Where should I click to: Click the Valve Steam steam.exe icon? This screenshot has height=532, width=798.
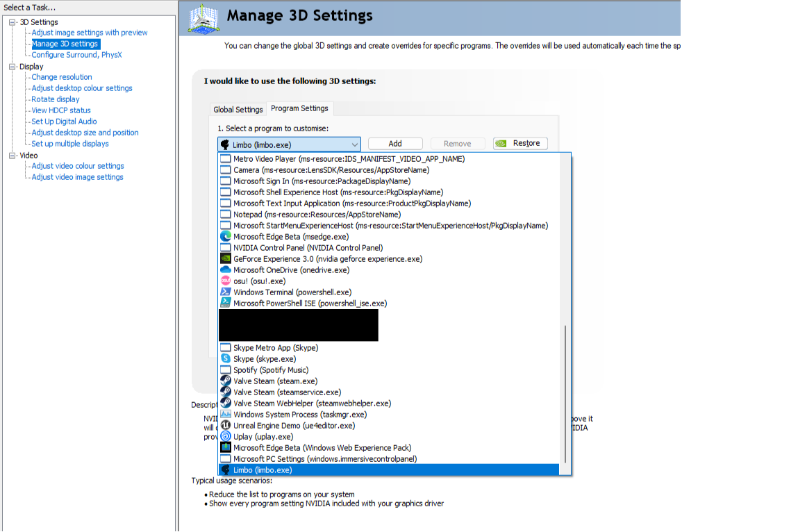coord(226,381)
